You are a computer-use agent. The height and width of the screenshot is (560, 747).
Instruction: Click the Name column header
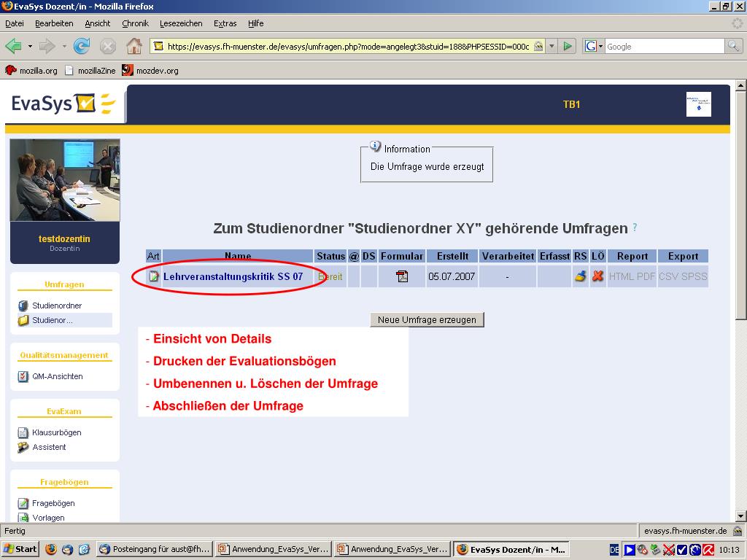click(x=238, y=256)
